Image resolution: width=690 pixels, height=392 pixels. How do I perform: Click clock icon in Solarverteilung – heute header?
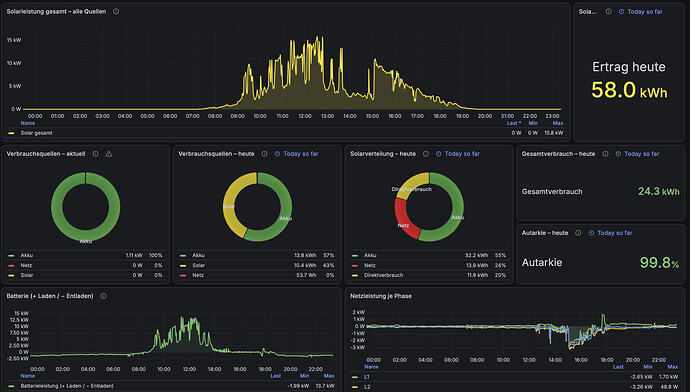(x=439, y=154)
